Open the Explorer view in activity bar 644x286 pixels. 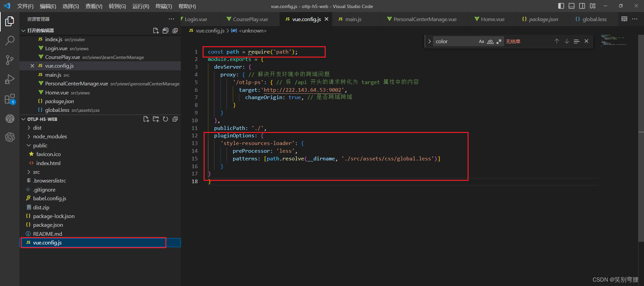(10, 21)
